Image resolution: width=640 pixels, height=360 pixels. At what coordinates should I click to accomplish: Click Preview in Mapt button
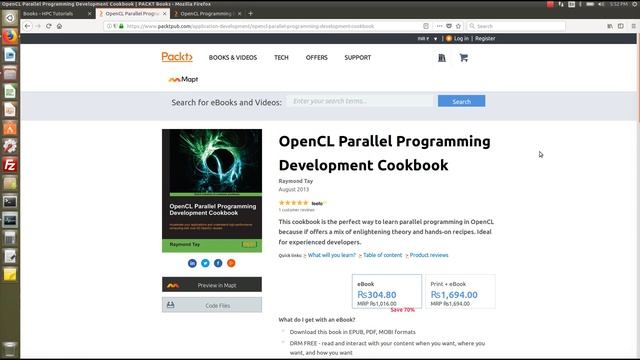point(212,284)
